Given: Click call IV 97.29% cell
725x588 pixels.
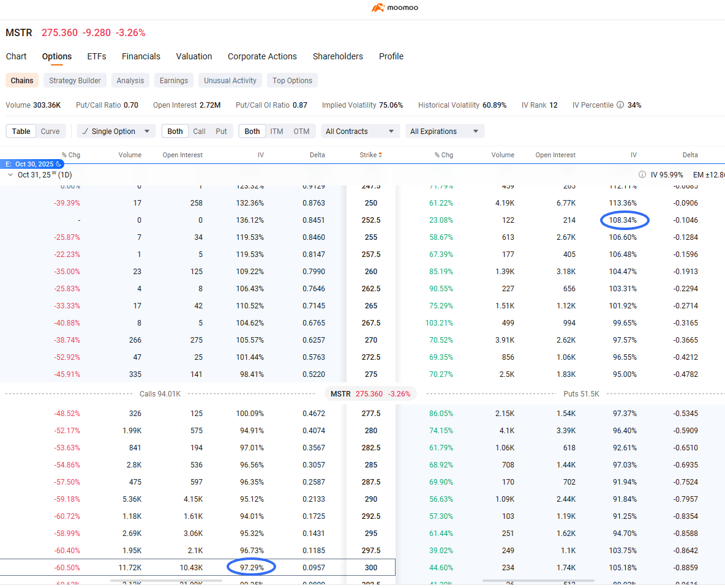Looking at the screenshot, I should tap(252, 568).
